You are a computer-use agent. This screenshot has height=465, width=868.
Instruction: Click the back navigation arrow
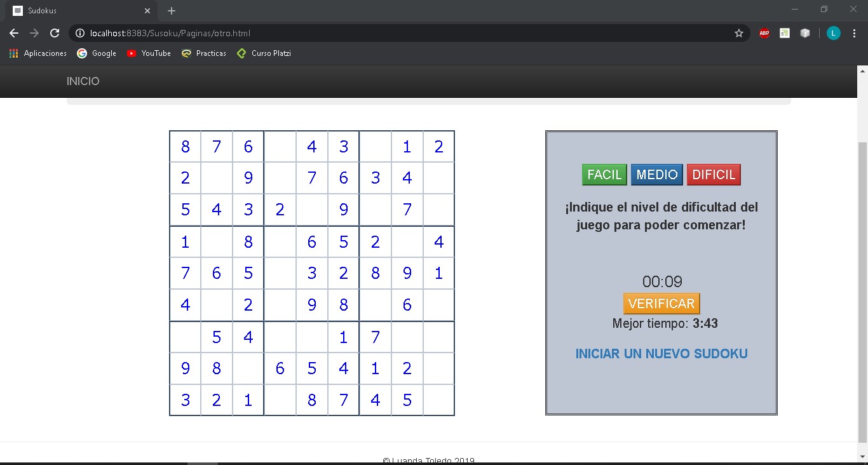coord(13,33)
